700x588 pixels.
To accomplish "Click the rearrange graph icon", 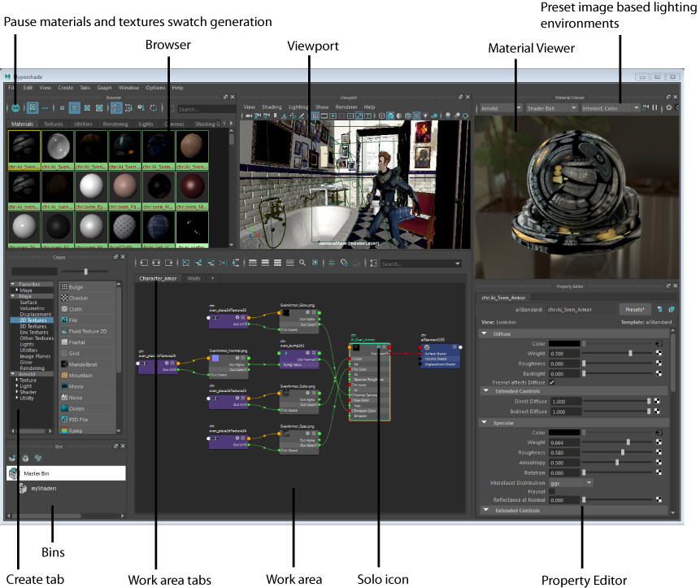I will click(x=224, y=263).
